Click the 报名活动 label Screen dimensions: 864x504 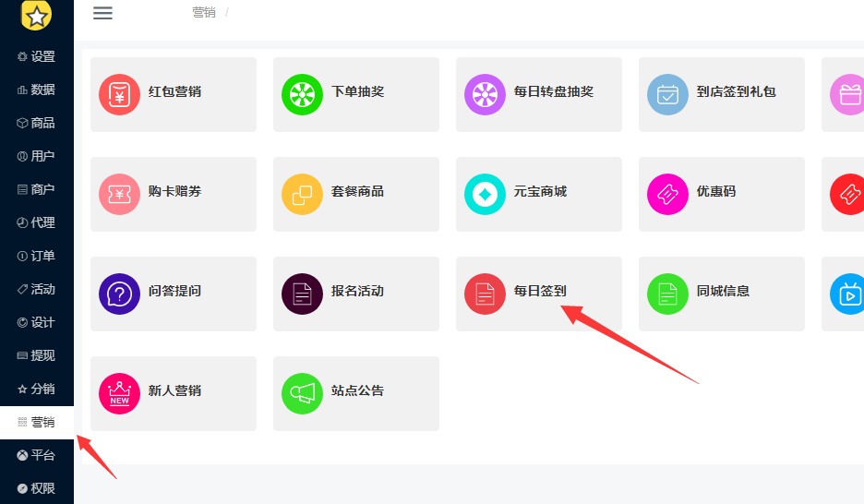click(357, 291)
